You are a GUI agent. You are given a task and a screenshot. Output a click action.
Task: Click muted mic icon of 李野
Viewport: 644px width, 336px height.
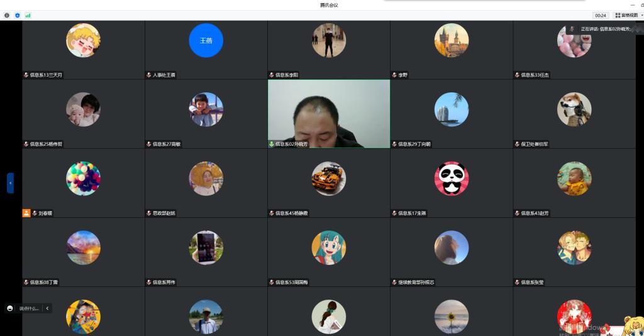pos(394,75)
